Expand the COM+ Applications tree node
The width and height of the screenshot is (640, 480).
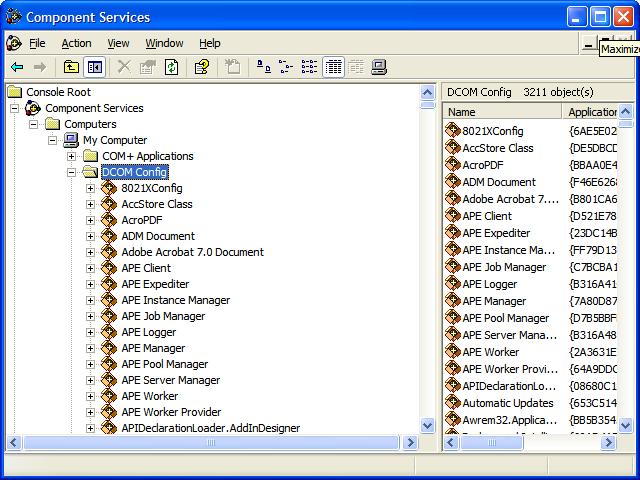[71, 156]
